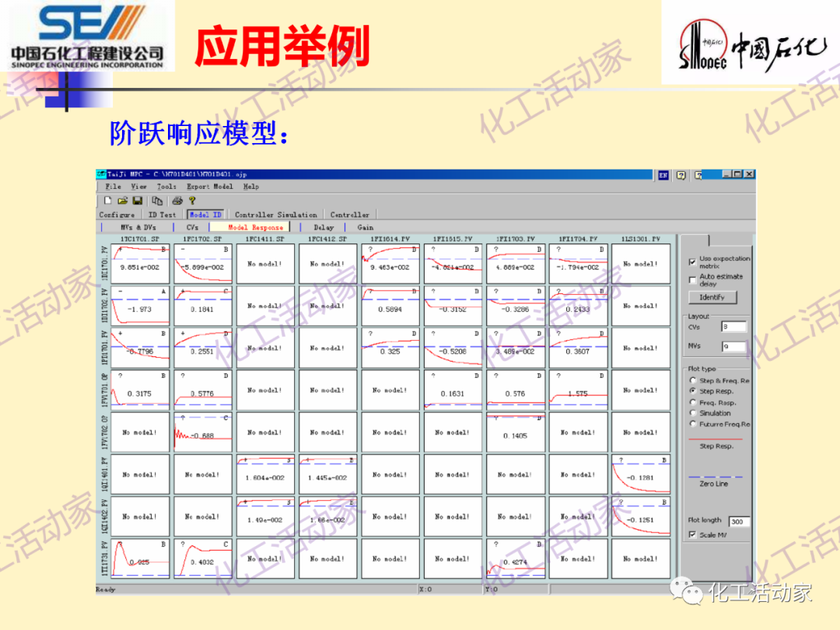
Task: Select the Freq. Resp. plot type
Action: click(x=693, y=401)
